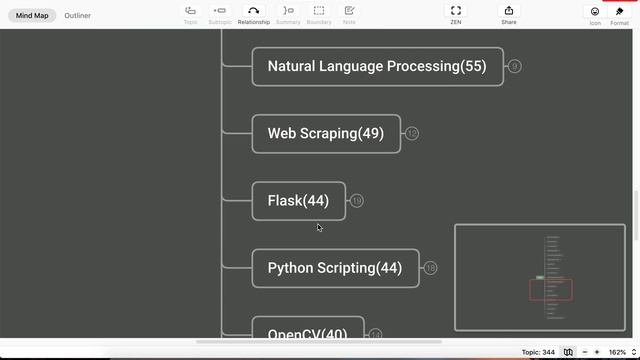Select the Python Scripting(44) topic
The width and height of the screenshot is (640, 360).
point(336,268)
